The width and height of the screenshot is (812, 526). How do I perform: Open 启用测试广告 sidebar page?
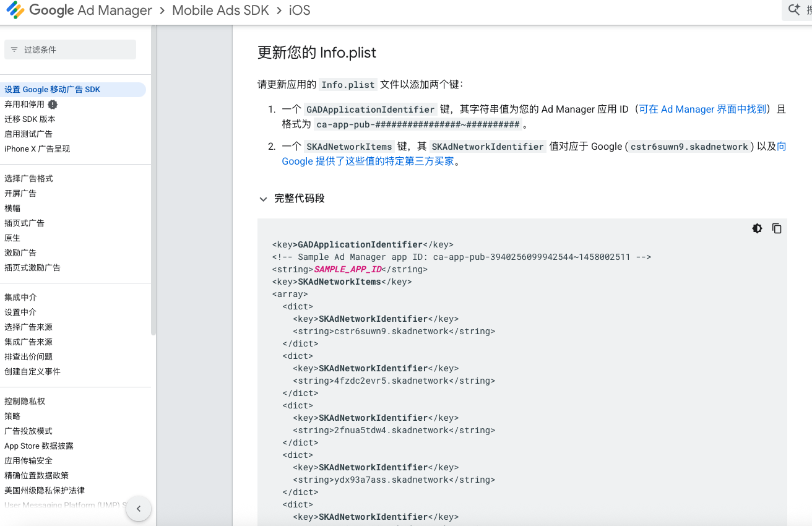[28, 134]
